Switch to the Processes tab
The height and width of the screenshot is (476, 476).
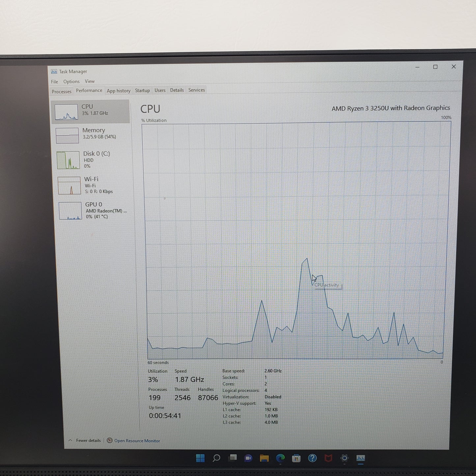coord(62,92)
